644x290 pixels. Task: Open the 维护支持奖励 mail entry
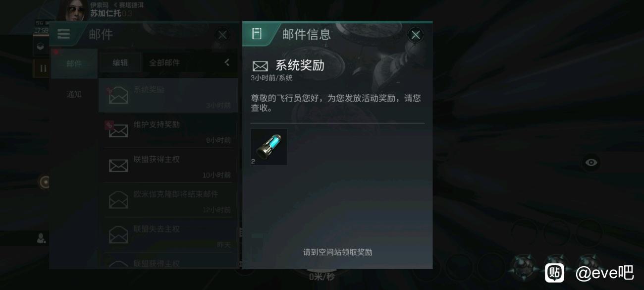pos(168,131)
